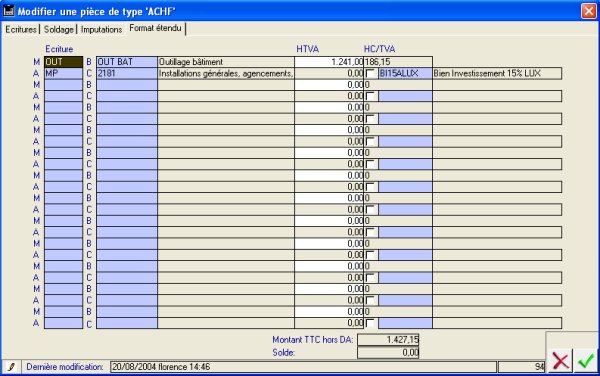Viewport: 600px width, 376px height.
Task: Click the 'Dernière modification:' label
Action: click(65, 367)
